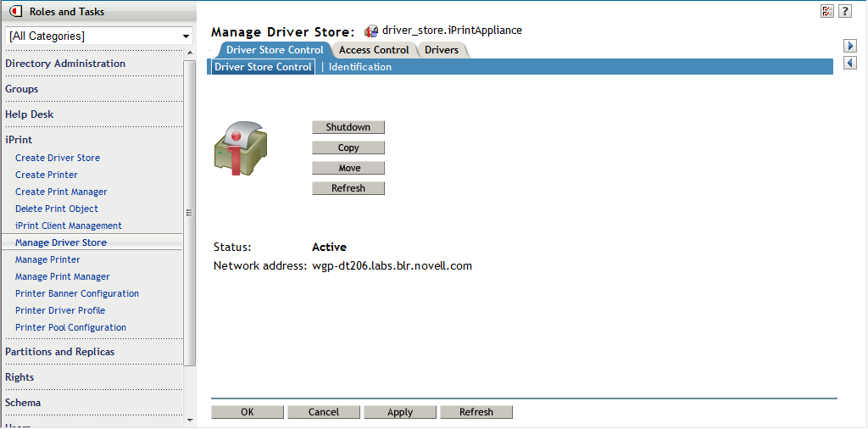The width and height of the screenshot is (868, 429).
Task: Open the Manage Printer task
Action: tap(47, 259)
